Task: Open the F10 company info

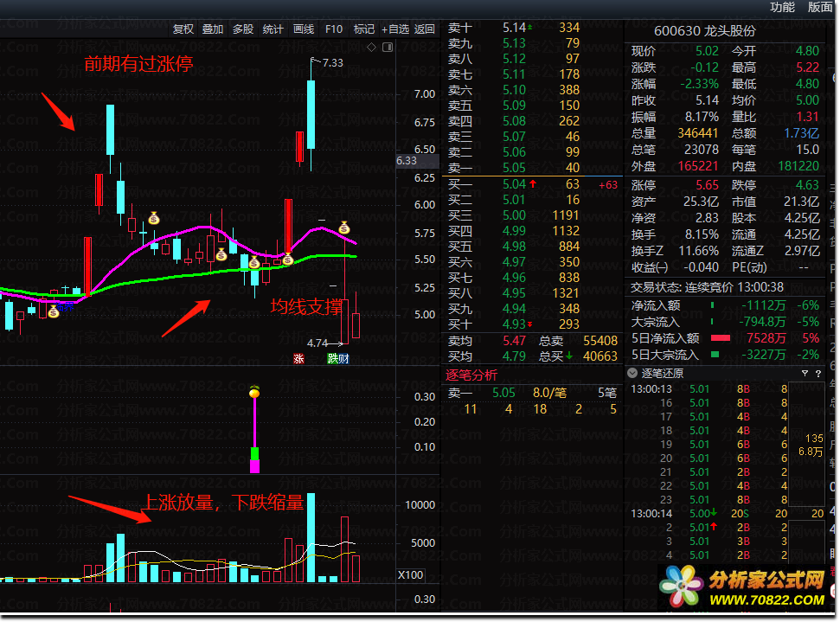Action: point(334,29)
